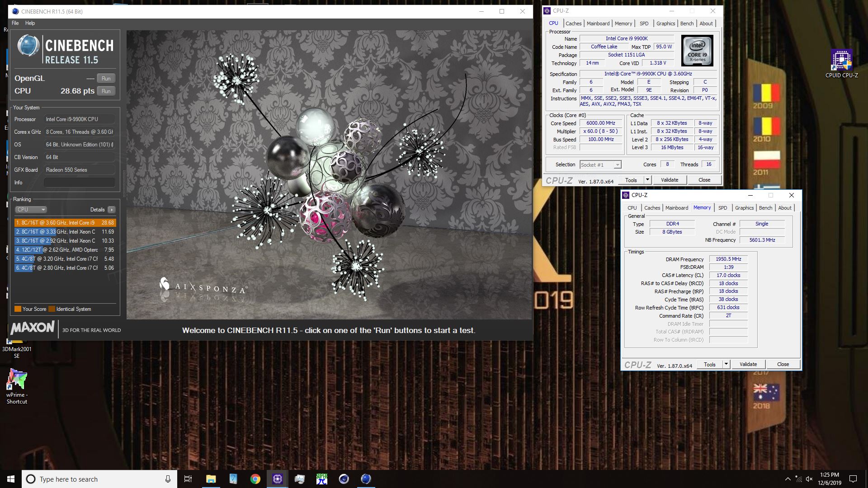This screenshot has width=868, height=488.
Task: Select ranking entry 4 AMD Opteron 7.95
Action: (x=65, y=250)
